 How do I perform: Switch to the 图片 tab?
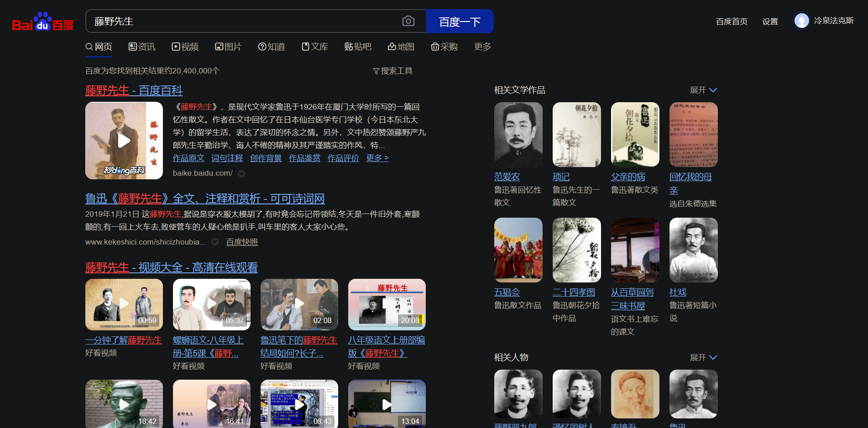click(228, 47)
